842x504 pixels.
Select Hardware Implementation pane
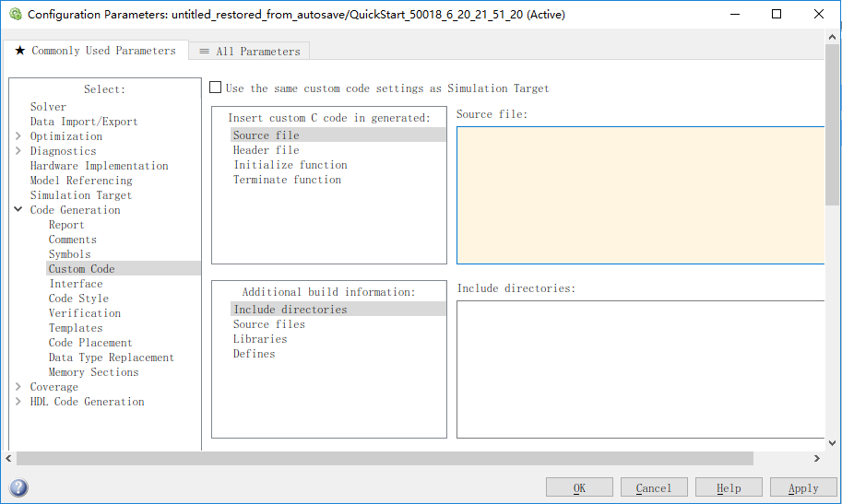[100, 166]
